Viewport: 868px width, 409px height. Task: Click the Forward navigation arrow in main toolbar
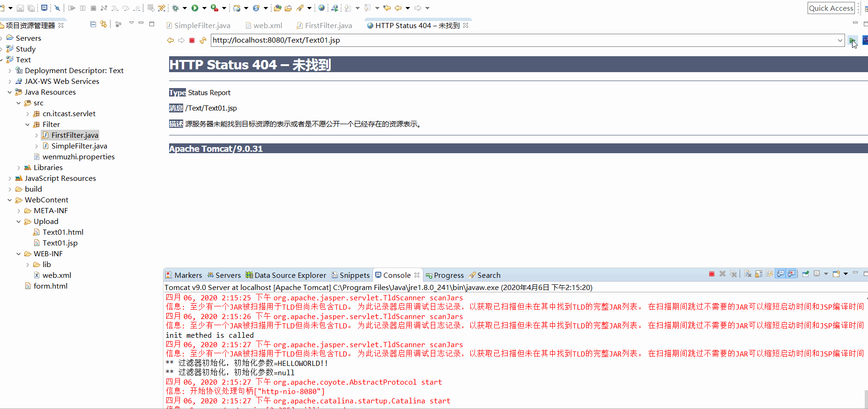click(418, 8)
